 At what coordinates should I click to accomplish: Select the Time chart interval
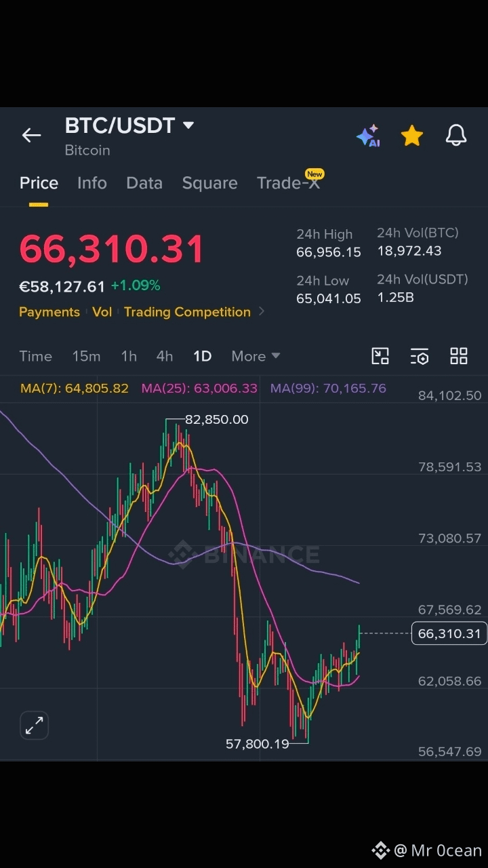point(36,356)
